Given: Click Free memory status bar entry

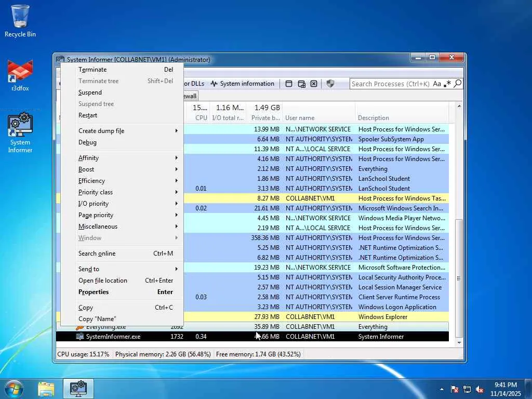Looking at the screenshot, I should 258,354.
